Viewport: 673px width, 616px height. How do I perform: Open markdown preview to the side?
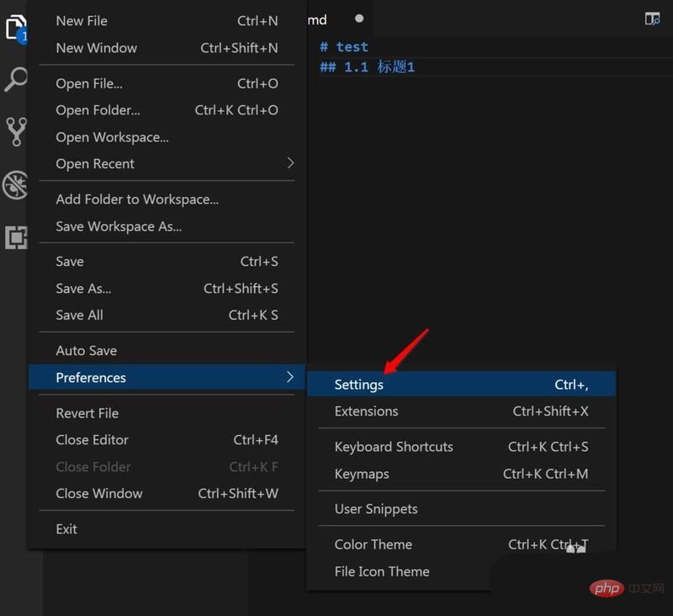(651, 18)
